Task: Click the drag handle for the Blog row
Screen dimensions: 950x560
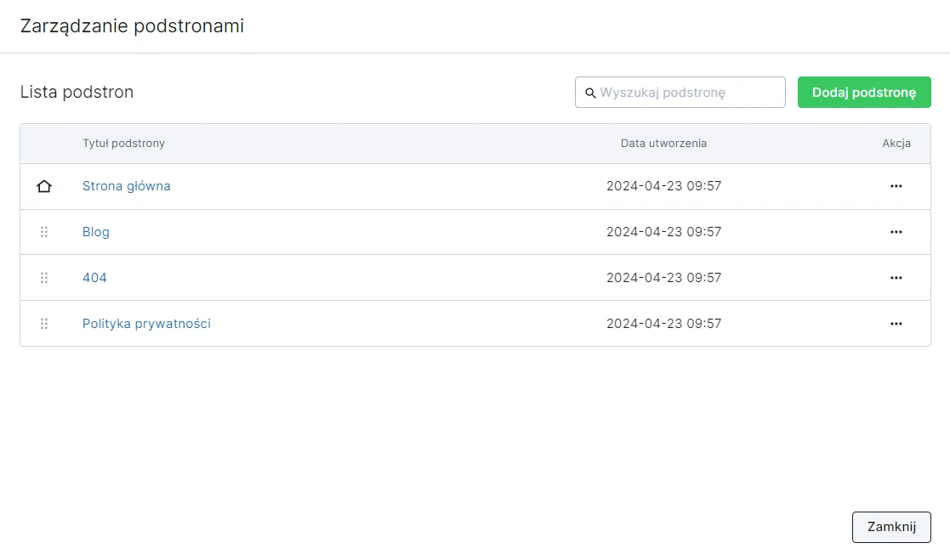Action: [x=44, y=232]
